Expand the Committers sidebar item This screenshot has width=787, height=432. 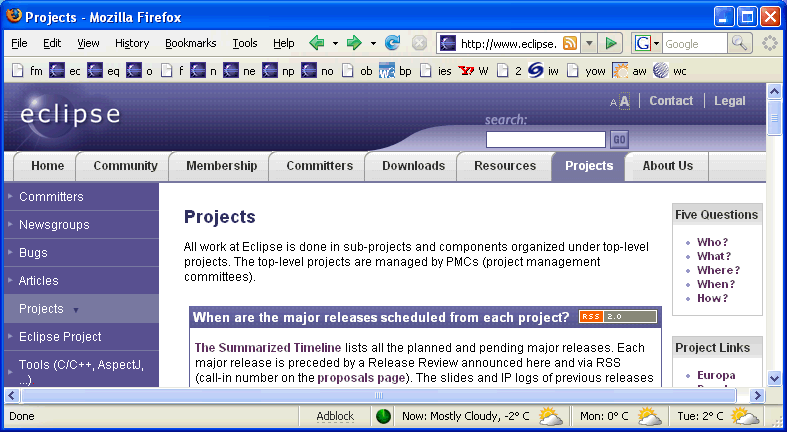click(10, 196)
